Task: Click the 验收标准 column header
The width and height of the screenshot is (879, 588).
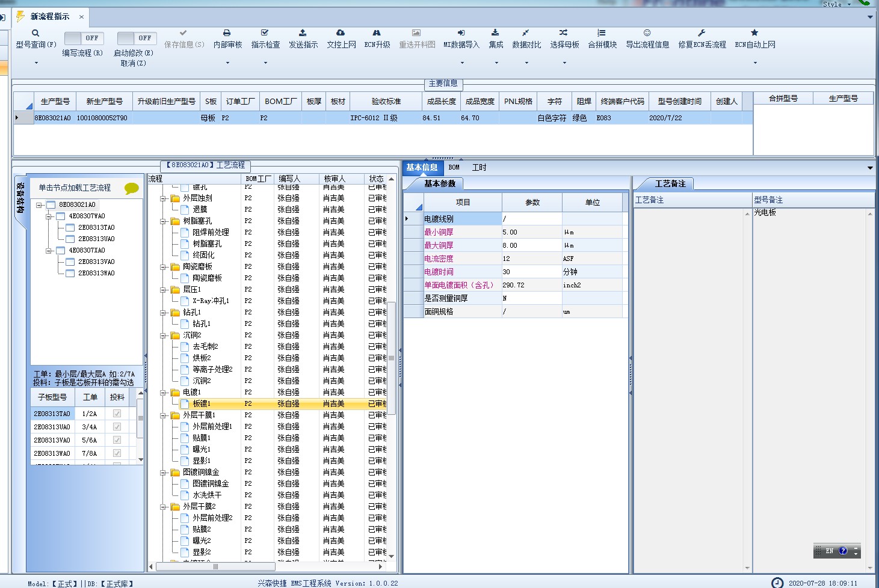Action: tap(386, 102)
